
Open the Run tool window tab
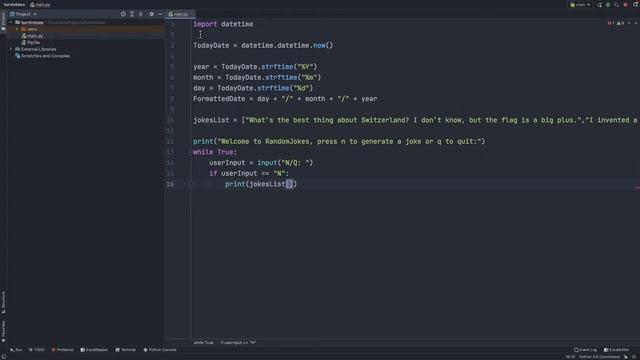[x=16, y=350]
